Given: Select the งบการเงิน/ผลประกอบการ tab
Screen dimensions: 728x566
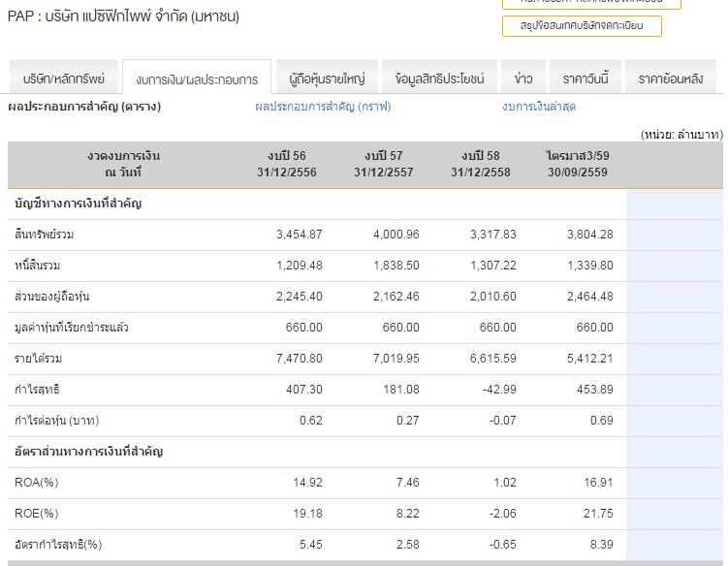Looking at the screenshot, I should pyautogui.click(x=197, y=78).
